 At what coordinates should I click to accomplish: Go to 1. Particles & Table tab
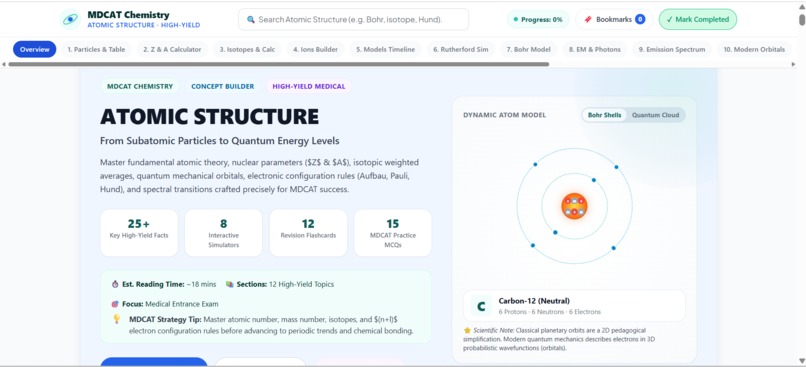coord(96,49)
